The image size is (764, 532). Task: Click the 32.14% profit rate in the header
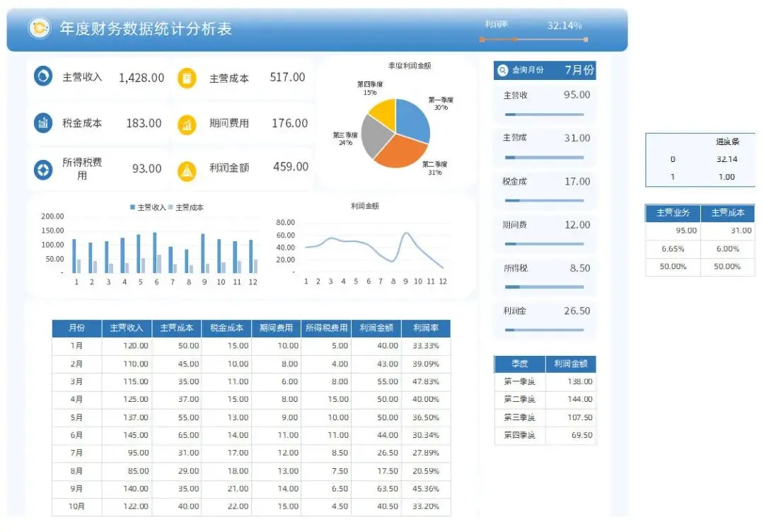[x=565, y=25]
